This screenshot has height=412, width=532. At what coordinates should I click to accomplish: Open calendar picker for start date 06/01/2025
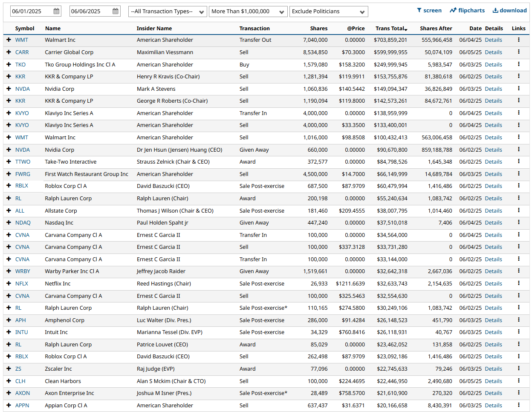(x=56, y=12)
